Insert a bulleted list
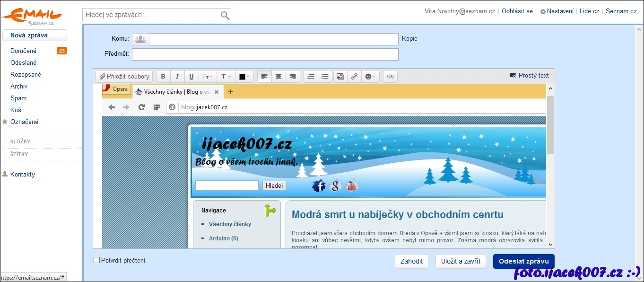 (325, 77)
